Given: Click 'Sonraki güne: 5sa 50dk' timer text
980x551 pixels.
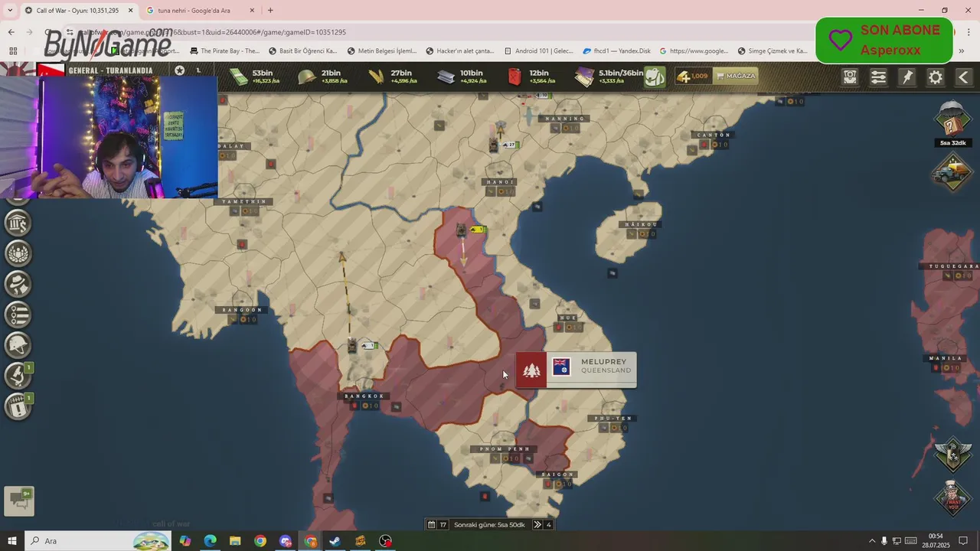Looking at the screenshot, I should pos(489,525).
